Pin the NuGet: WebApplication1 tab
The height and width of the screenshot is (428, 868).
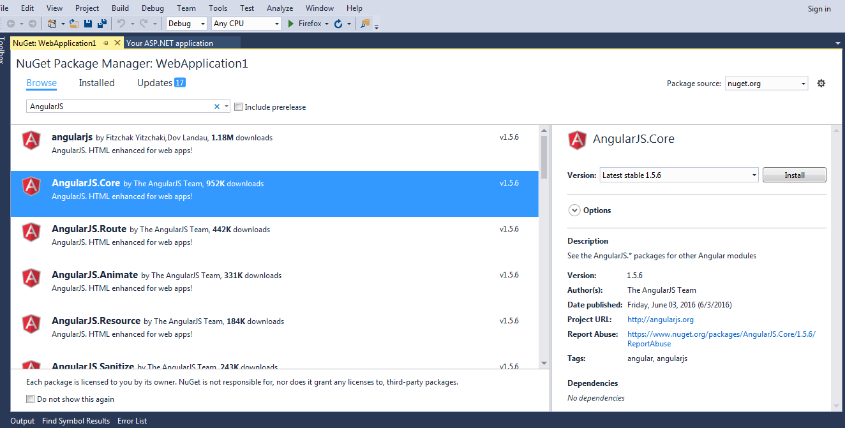coord(106,43)
